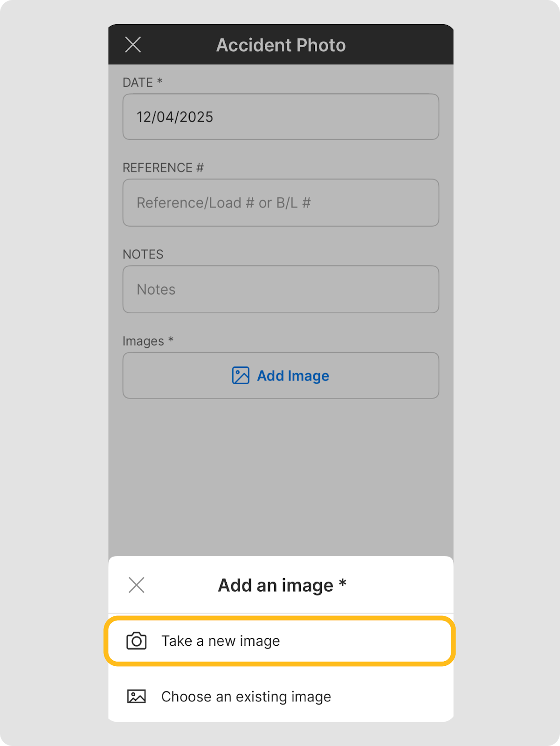Close the Accident Photo form

tap(133, 45)
